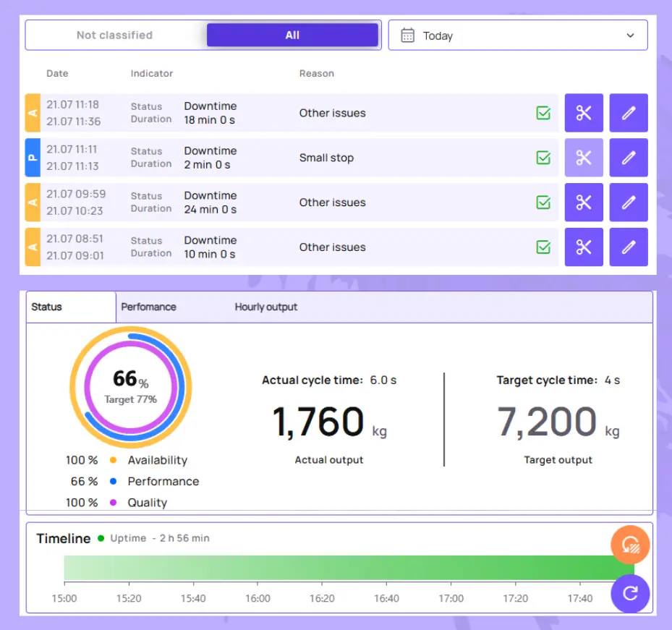The height and width of the screenshot is (630, 672).
Task: Edit the 08:51 downtime entry
Action: pyautogui.click(x=629, y=247)
